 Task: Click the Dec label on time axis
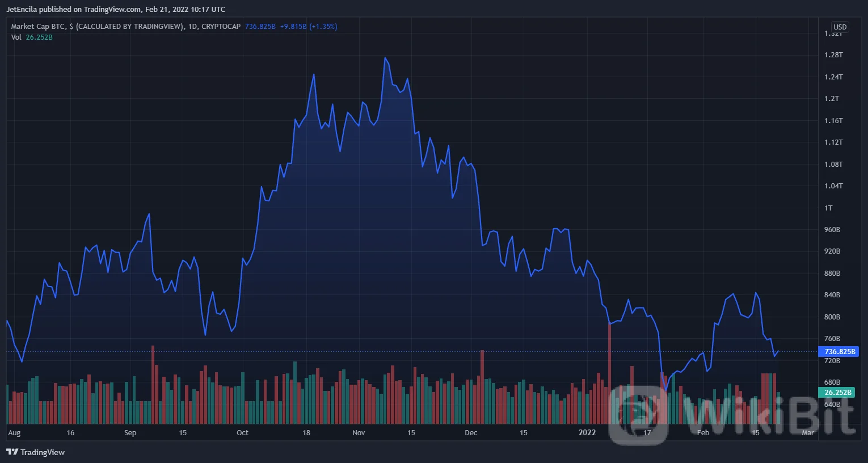coord(471,433)
